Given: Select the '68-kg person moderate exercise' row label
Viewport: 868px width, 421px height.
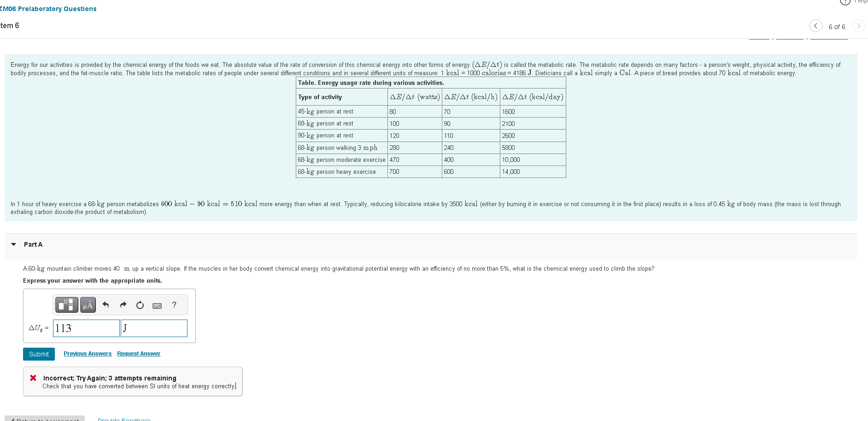Looking at the screenshot, I should pos(341,160).
